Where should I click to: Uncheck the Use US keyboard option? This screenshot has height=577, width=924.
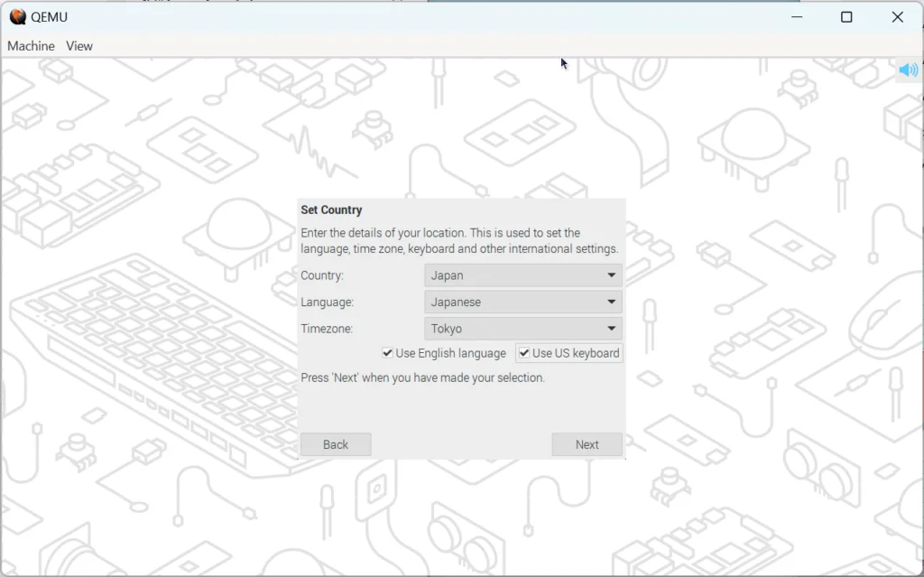(x=524, y=353)
